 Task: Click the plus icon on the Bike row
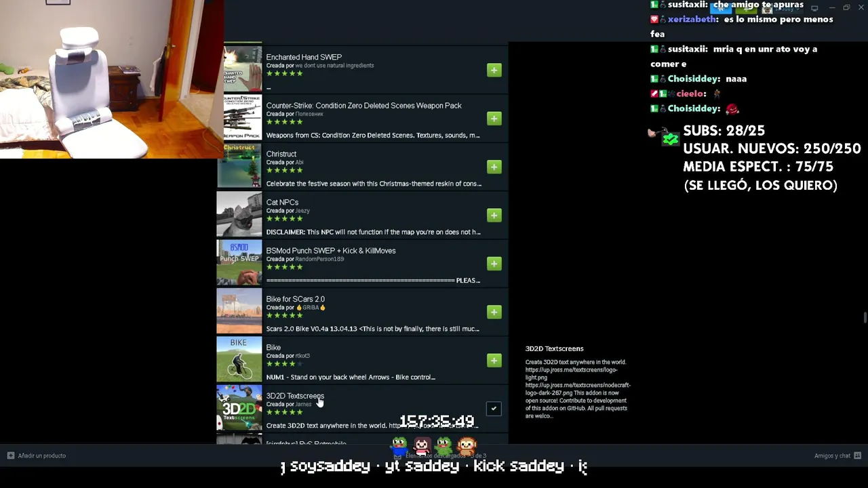(x=494, y=361)
